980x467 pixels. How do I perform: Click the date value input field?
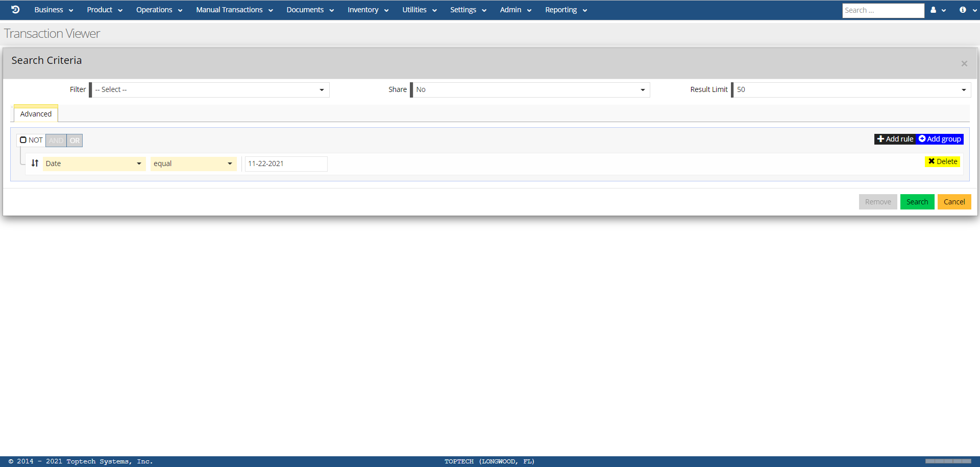click(x=286, y=164)
